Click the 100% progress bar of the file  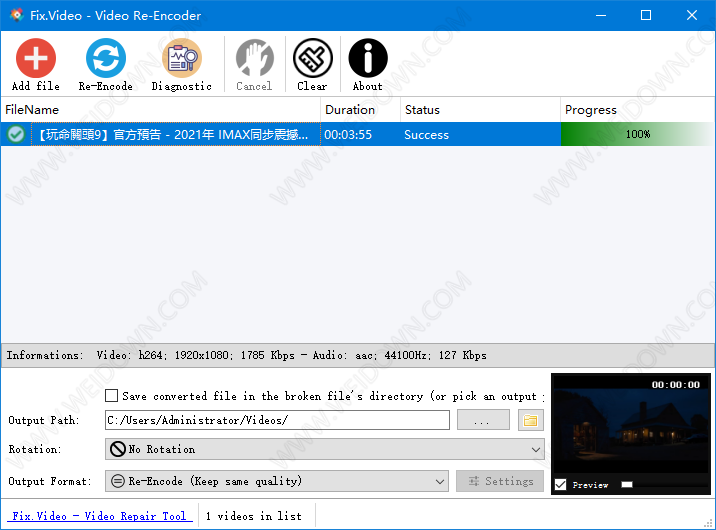637,134
